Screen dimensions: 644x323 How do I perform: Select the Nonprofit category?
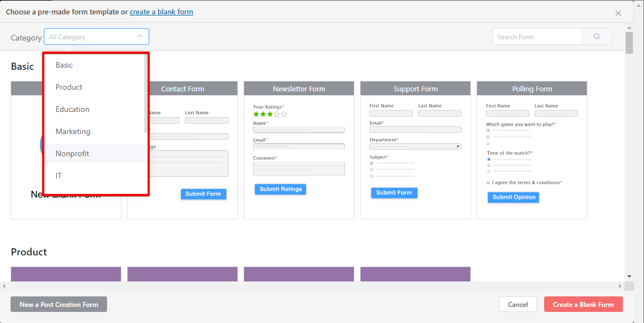(x=72, y=153)
